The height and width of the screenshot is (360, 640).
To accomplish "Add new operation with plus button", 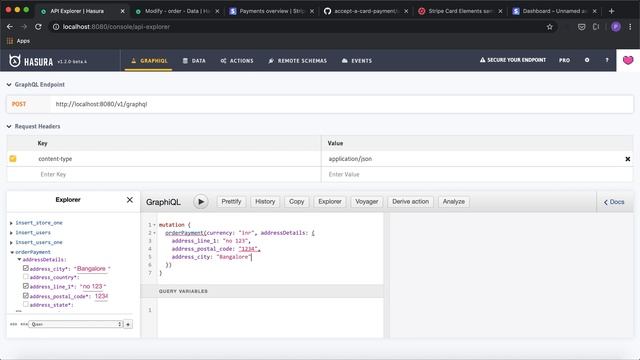I will click(128, 324).
